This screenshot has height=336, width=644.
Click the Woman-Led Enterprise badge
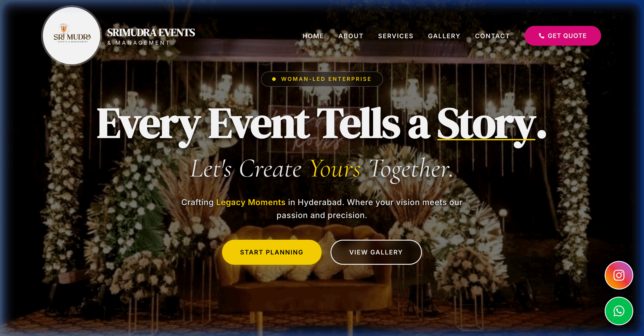[x=322, y=79]
